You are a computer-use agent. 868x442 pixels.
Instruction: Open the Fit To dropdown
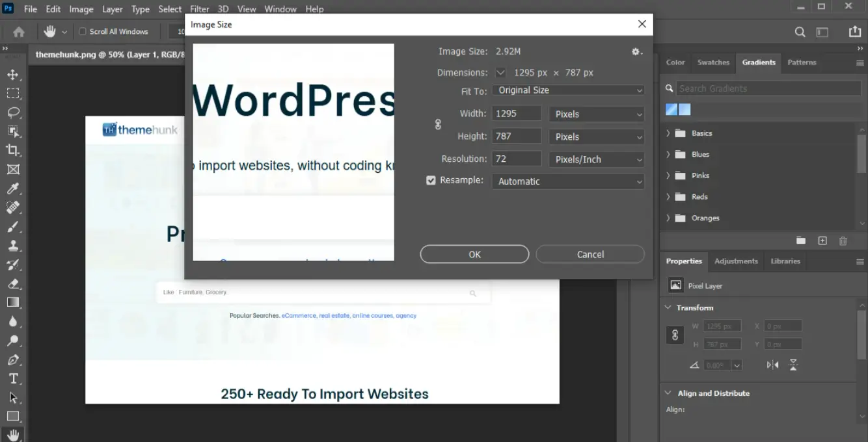567,90
